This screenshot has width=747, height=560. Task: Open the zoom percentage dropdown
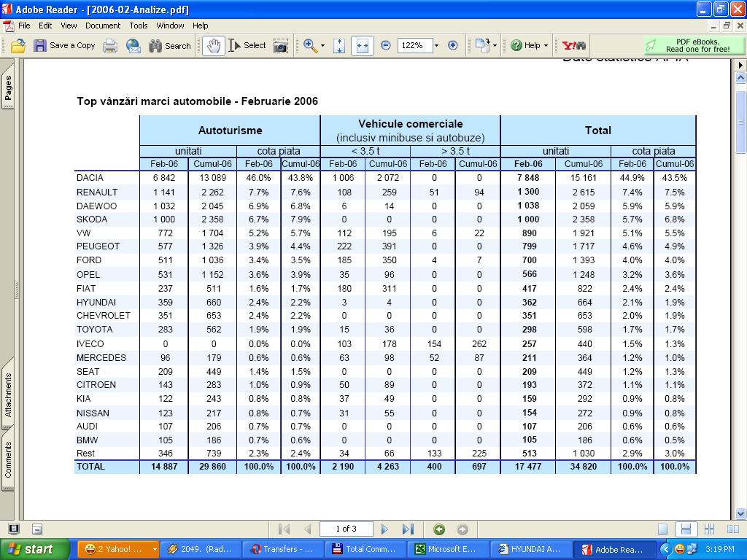click(x=436, y=46)
